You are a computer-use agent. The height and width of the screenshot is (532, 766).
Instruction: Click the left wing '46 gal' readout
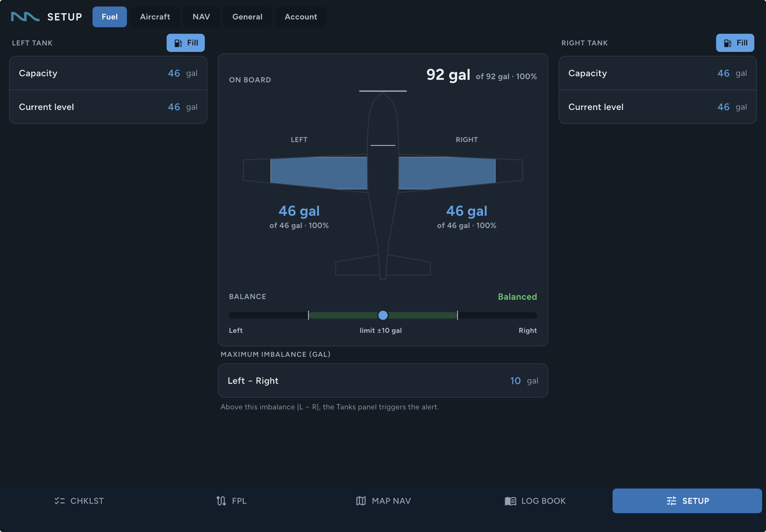click(299, 211)
